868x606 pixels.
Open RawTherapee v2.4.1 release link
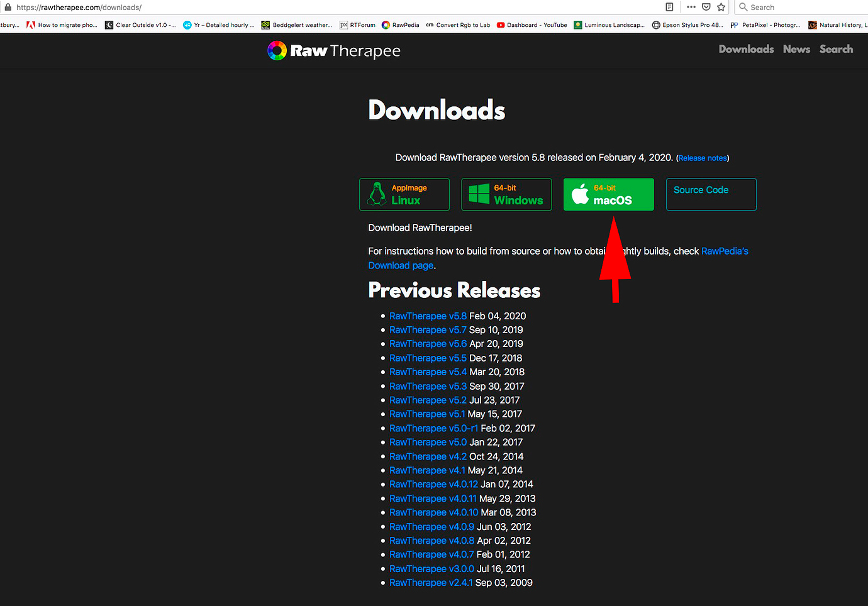(431, 583)
